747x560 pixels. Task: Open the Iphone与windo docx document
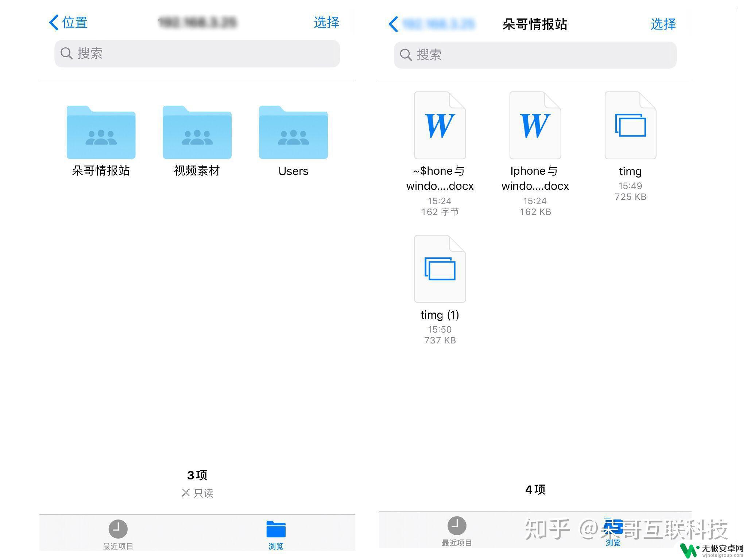pos(535,125)
